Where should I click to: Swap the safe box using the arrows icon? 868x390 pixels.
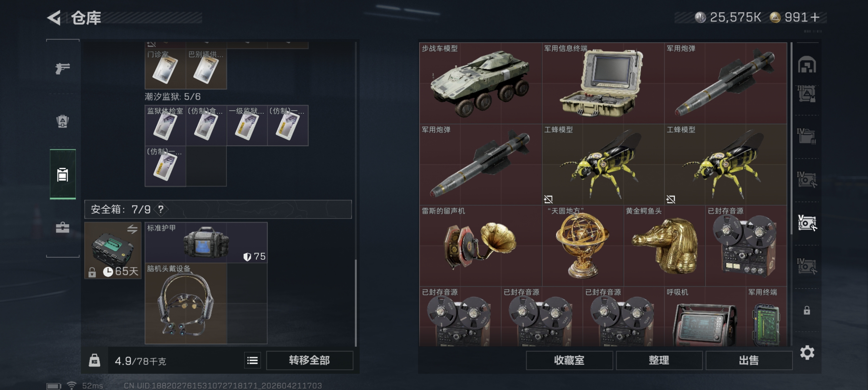(132, 229)
